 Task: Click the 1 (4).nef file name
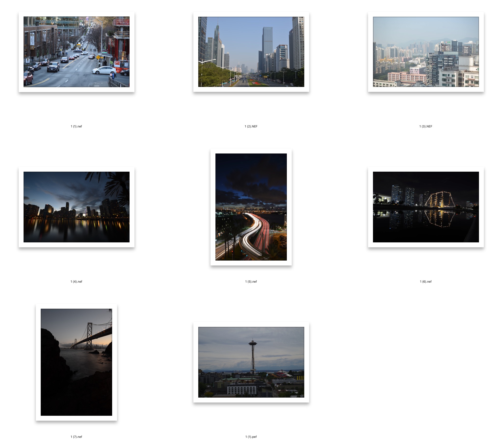tap(77, 282)
